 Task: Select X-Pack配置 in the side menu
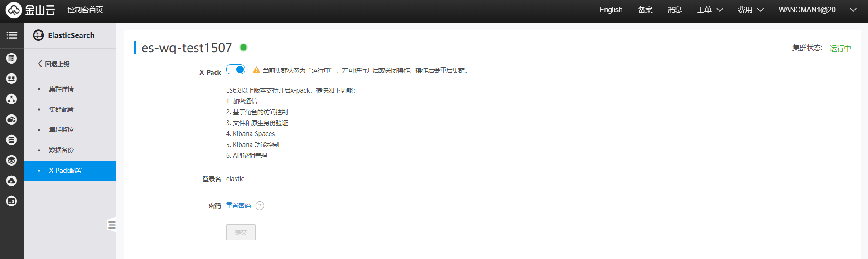pos(70,171)
